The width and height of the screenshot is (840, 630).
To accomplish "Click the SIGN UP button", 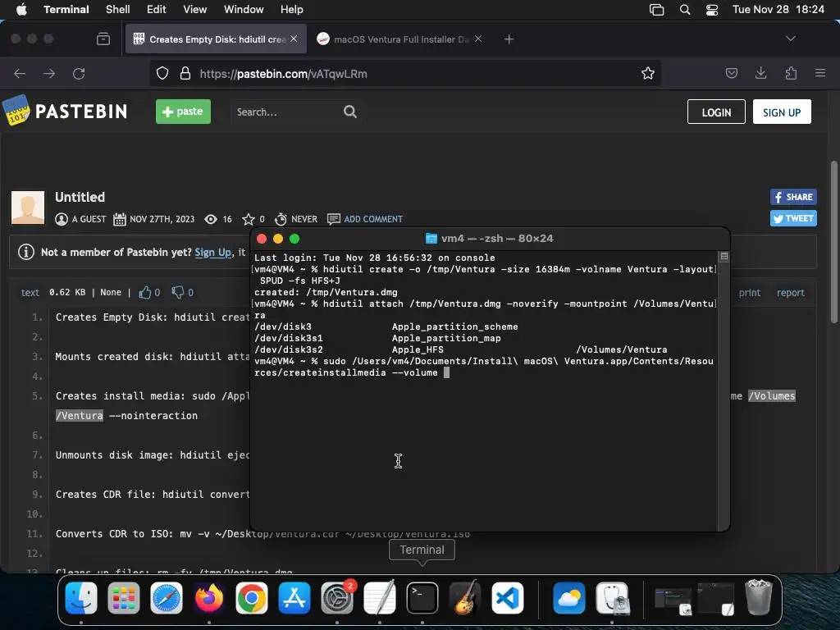I will point(782,112).
